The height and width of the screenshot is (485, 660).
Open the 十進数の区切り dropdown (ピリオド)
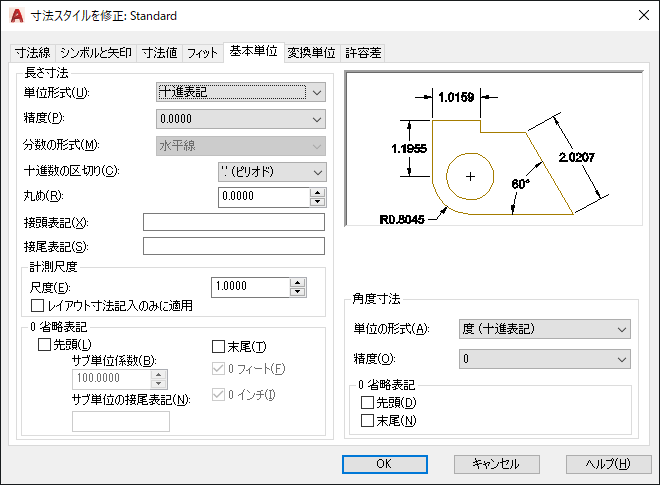click(x=272, y=172)
